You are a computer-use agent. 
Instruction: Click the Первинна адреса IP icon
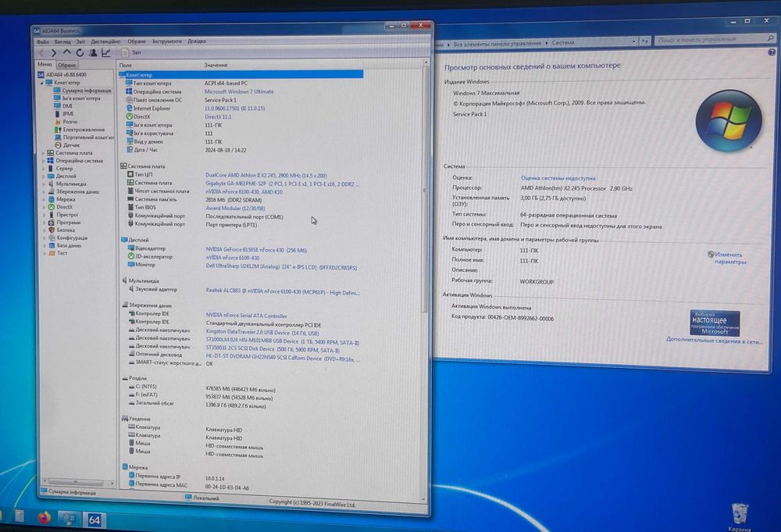pos(132,477)
